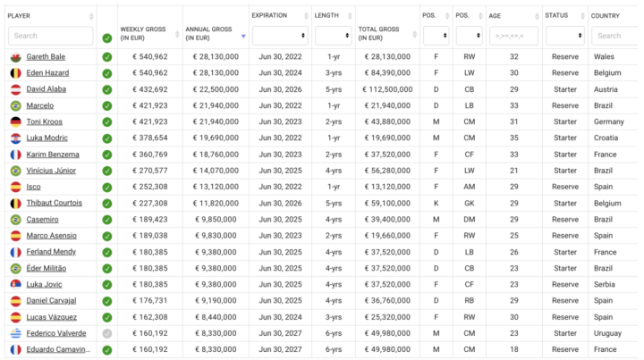Toggle the green checkmark filter in the header row

click(107, 38)
